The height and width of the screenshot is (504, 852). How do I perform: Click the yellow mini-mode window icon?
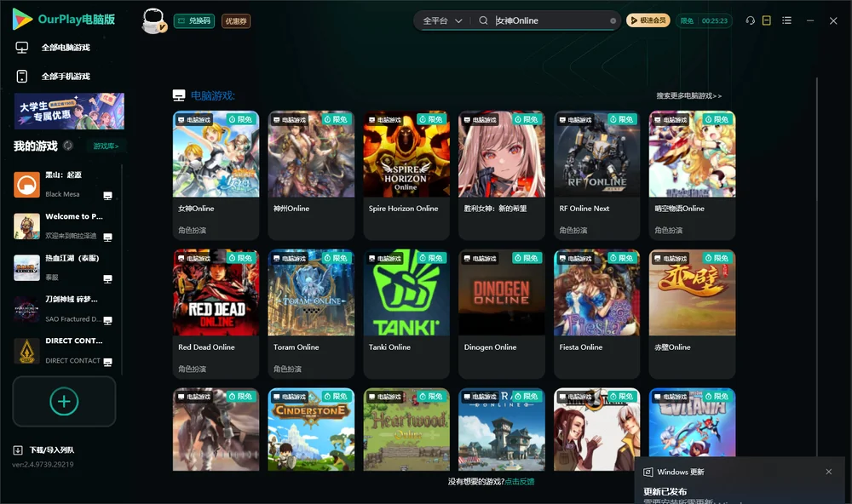tap(767, 20)
